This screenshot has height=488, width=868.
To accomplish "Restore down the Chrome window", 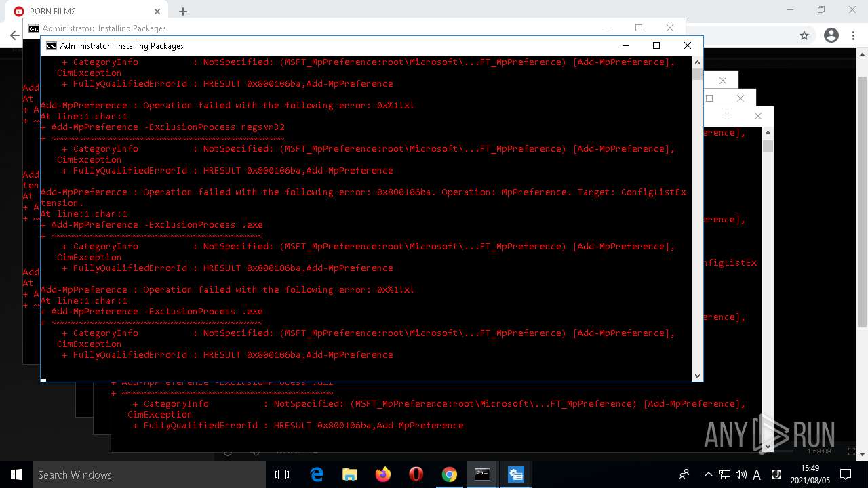I will (x=821, y=10).
